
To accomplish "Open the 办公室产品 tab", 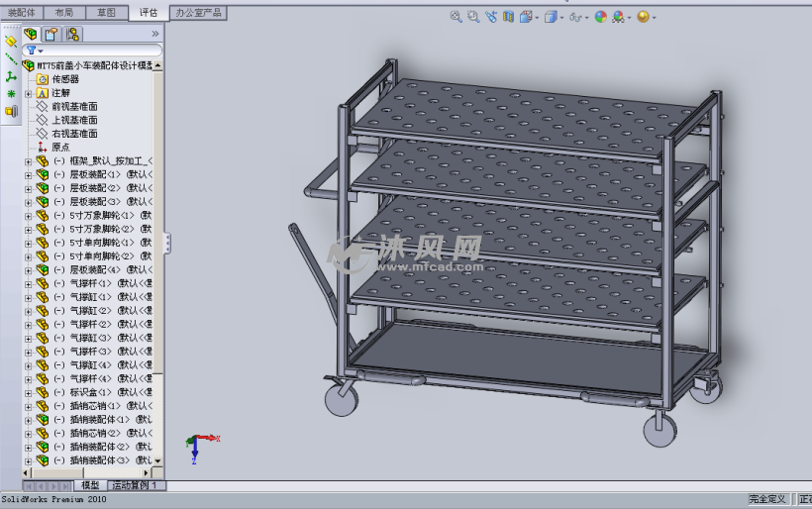I will pyautogui.click(x=198, y=13).
